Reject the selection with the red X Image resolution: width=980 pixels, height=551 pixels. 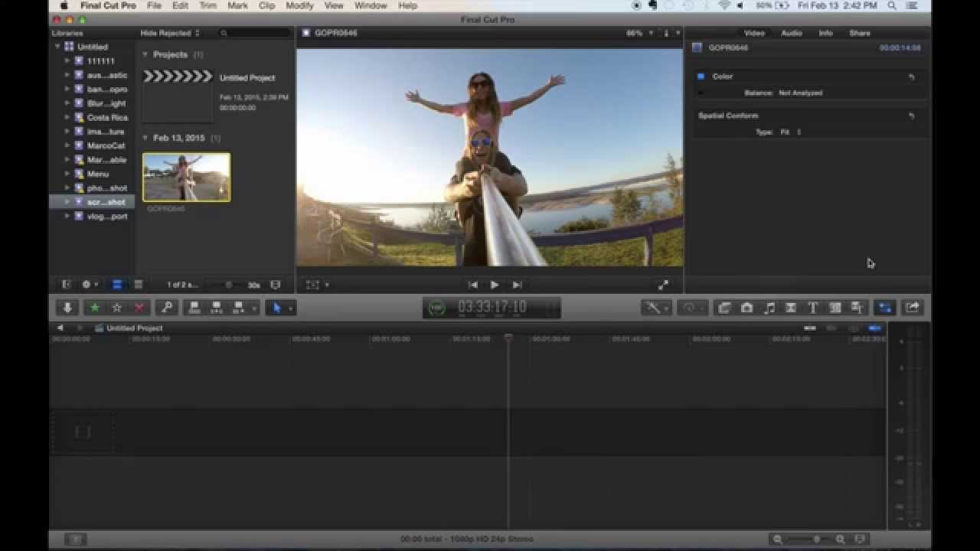[139, 308]
